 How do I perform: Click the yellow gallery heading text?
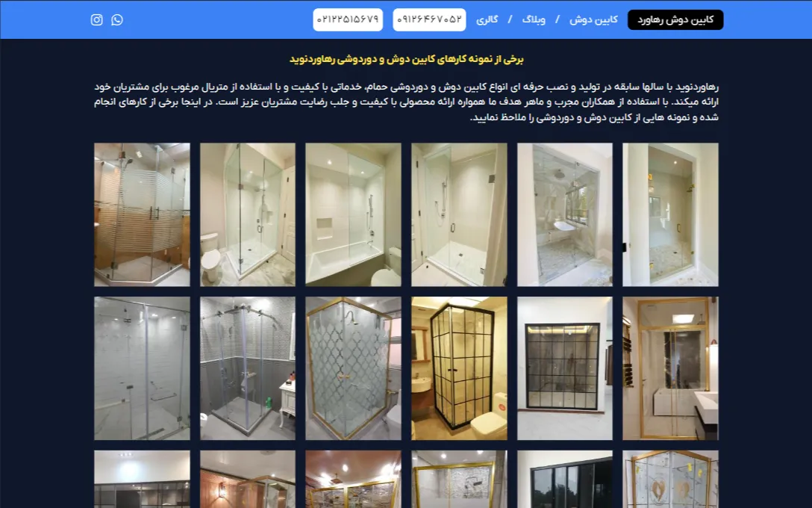tap(407, 59)
